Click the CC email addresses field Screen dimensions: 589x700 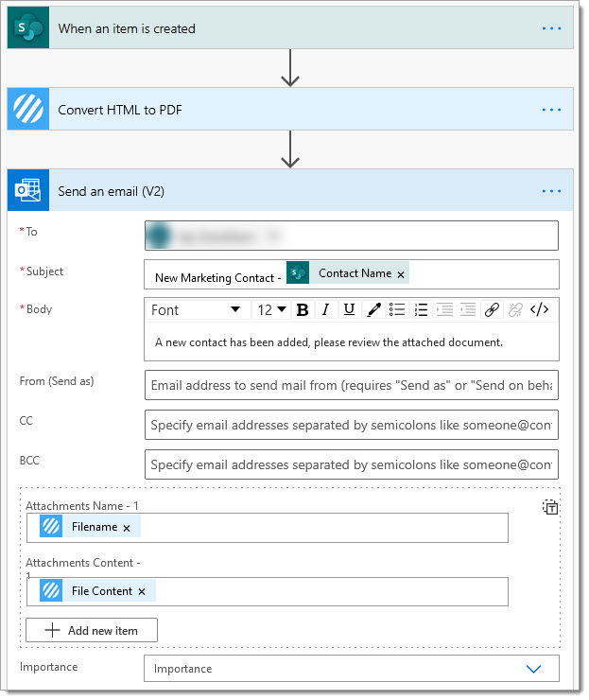tap(351, 425)
